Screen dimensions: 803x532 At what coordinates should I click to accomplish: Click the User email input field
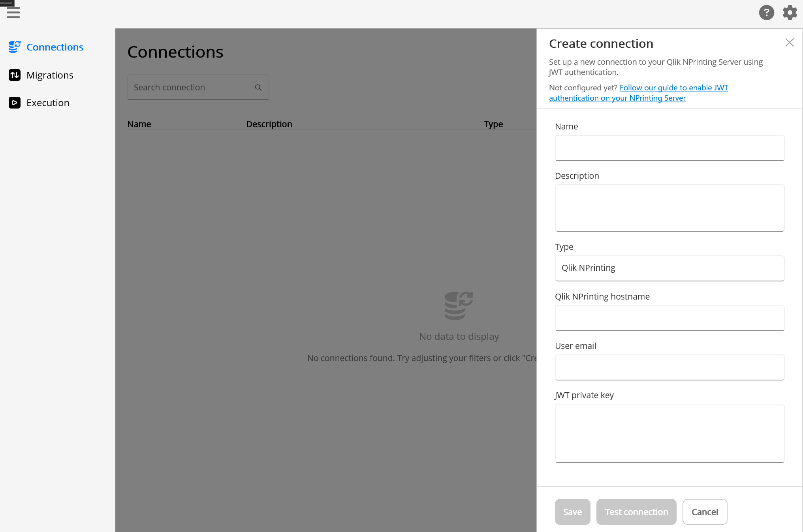tap(669, 367)
